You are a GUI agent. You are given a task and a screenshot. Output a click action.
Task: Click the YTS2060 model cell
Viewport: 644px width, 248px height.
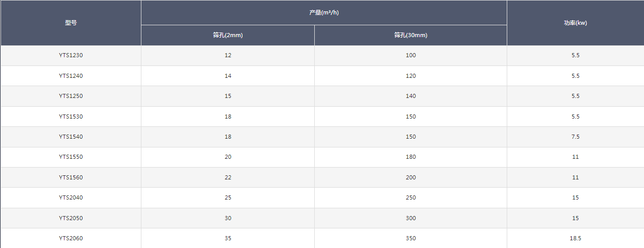point(71,238)
